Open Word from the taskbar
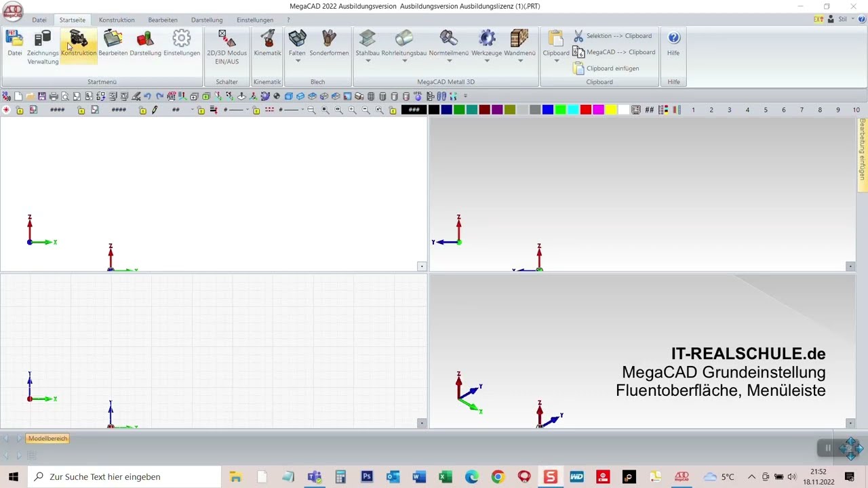The height and width of the screenshot is (488, 868). (419, 476)
